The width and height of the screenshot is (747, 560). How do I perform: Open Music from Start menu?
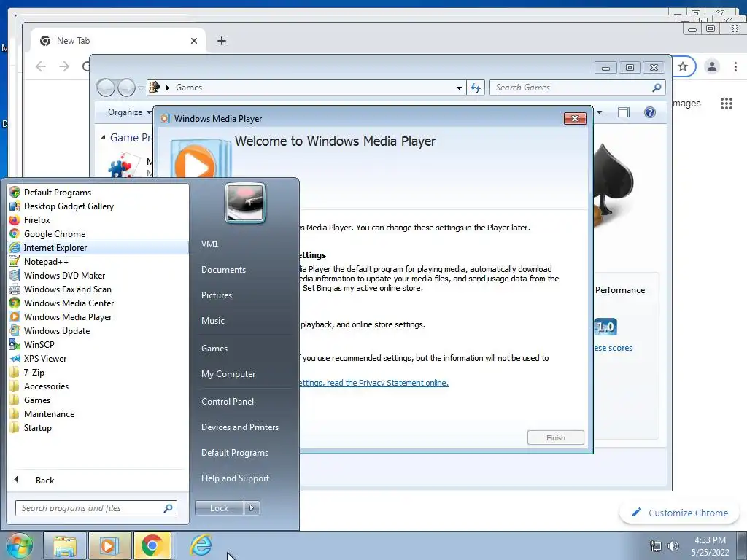[x=212, y=321]
